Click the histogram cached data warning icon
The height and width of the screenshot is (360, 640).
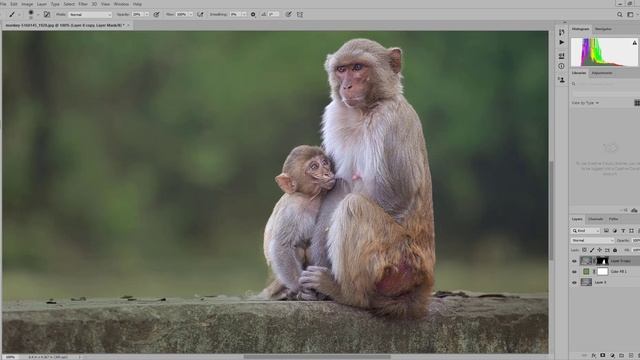pyautogui.click(x=635, y=42)
